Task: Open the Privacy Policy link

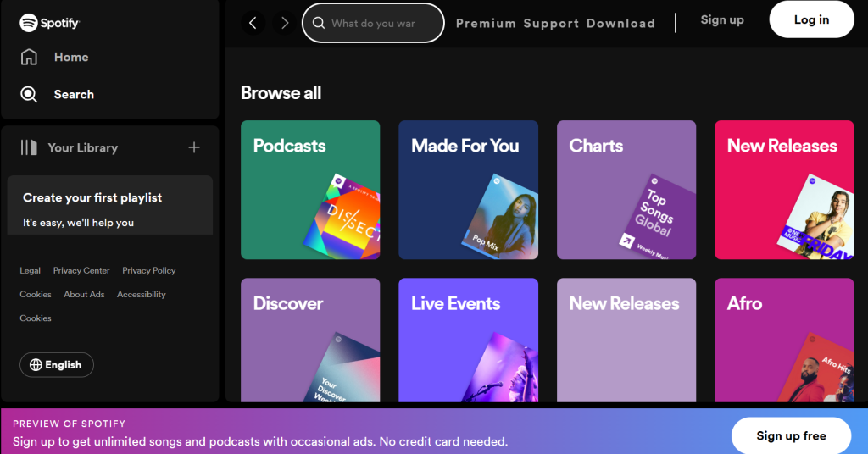Action: click(x=149, y=270)
